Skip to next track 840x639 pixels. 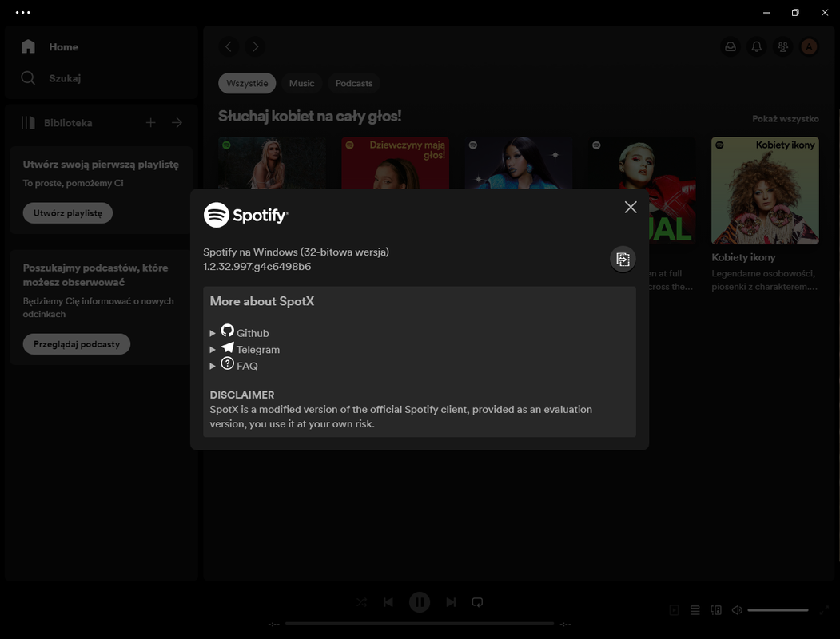point(451,602)
